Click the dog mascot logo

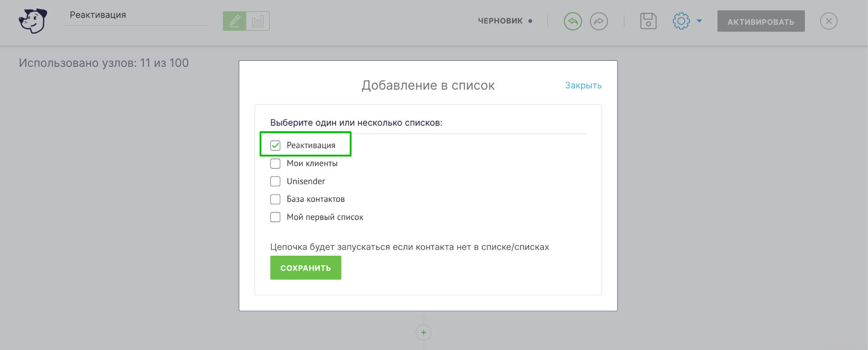click(x=33, y=21)
